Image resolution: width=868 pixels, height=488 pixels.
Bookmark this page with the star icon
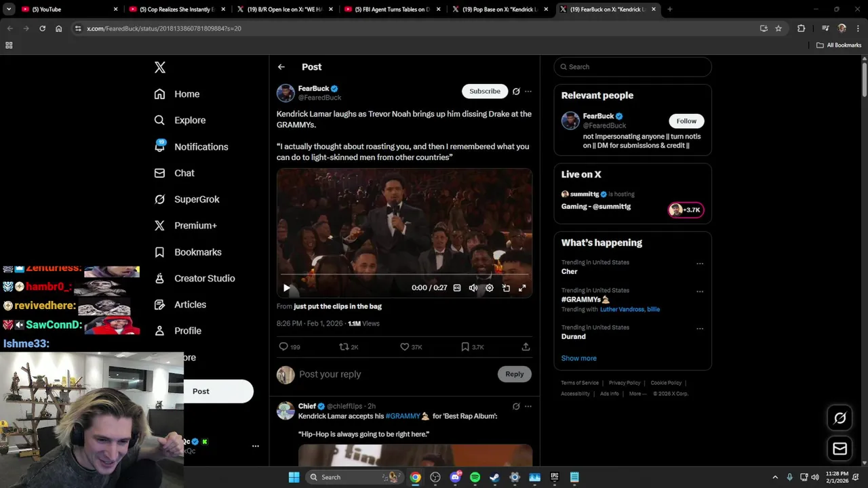778,28
